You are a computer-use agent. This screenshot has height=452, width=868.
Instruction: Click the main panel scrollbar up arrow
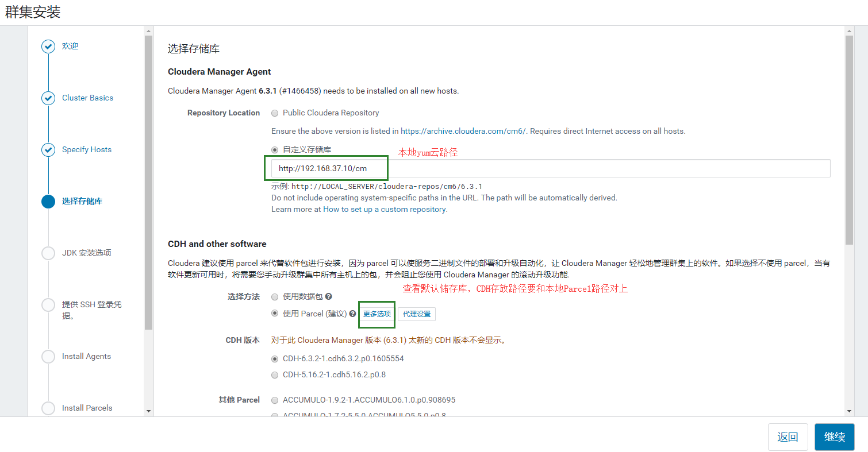[x=850, y=30]
